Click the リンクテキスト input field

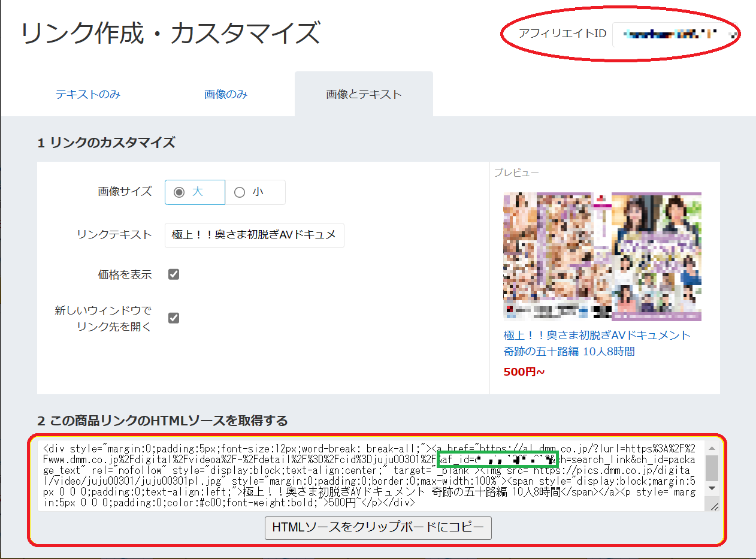tap(254, 235)
